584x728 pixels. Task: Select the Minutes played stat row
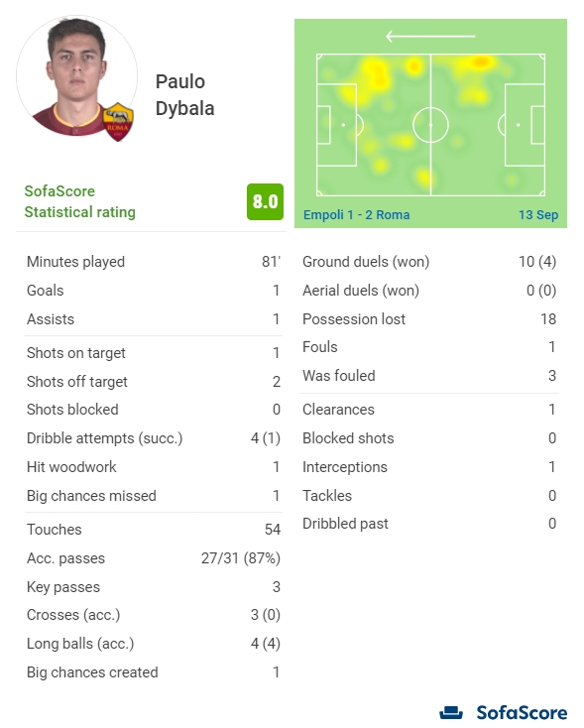[154, 262]
